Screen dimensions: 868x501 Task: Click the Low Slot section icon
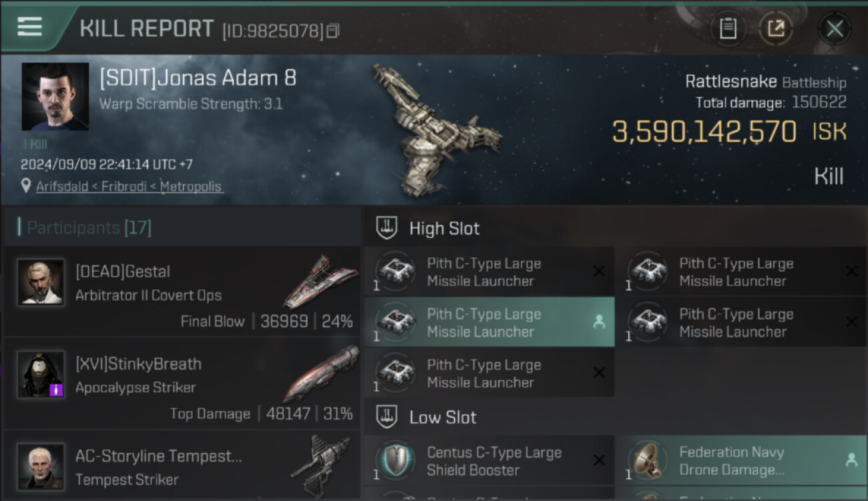click(x=387, y=417)
